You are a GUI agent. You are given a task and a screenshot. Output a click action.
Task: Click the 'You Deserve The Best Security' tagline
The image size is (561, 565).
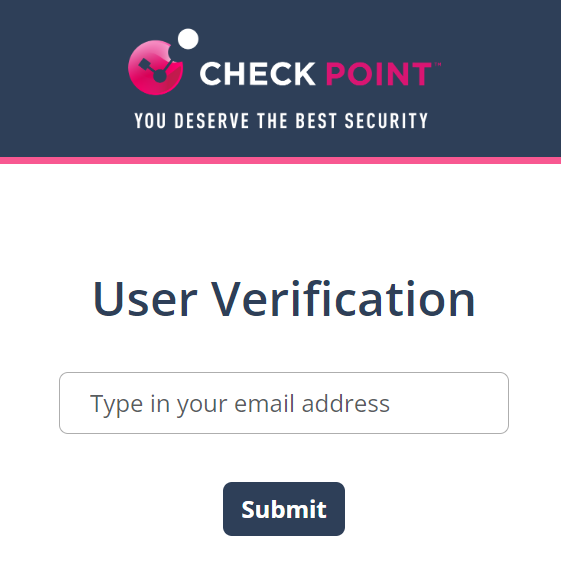tap(281, 121)
